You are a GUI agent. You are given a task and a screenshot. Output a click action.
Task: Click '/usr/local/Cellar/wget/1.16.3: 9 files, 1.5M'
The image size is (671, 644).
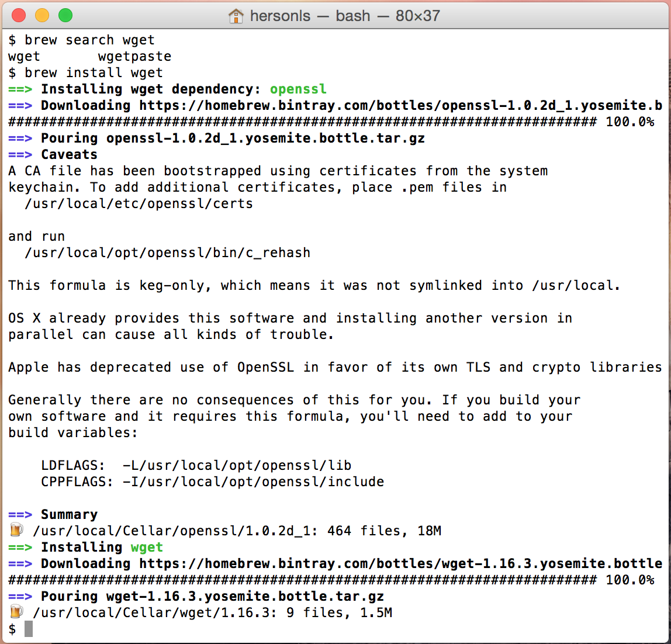pos(212,612)
